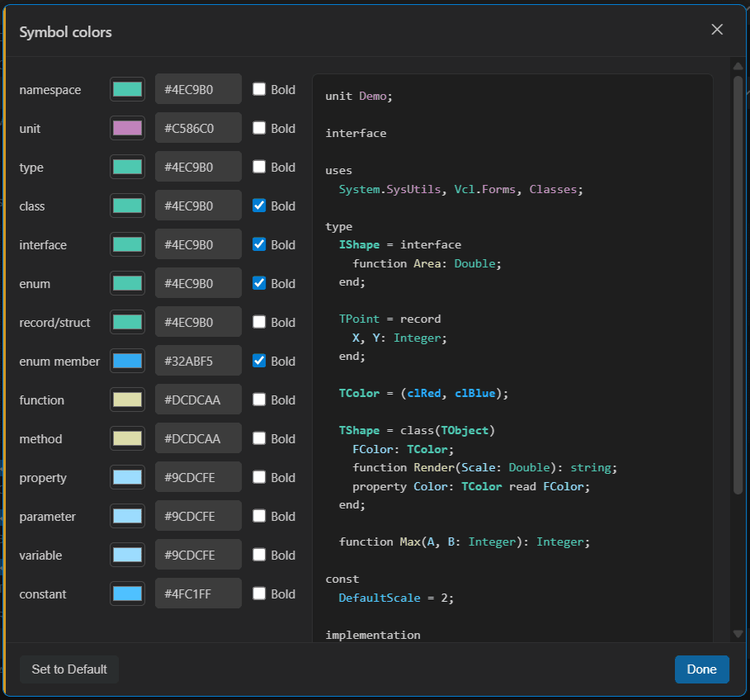750x700 pixels.
Task: Edit the record/struct hex value field
Action: [x=198, y=322]
